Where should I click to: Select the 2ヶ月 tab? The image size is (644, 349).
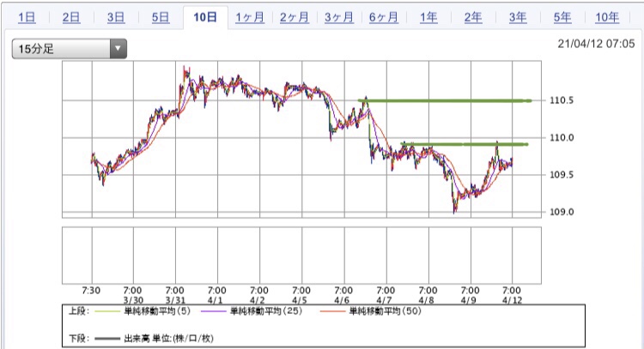point(295,17)
